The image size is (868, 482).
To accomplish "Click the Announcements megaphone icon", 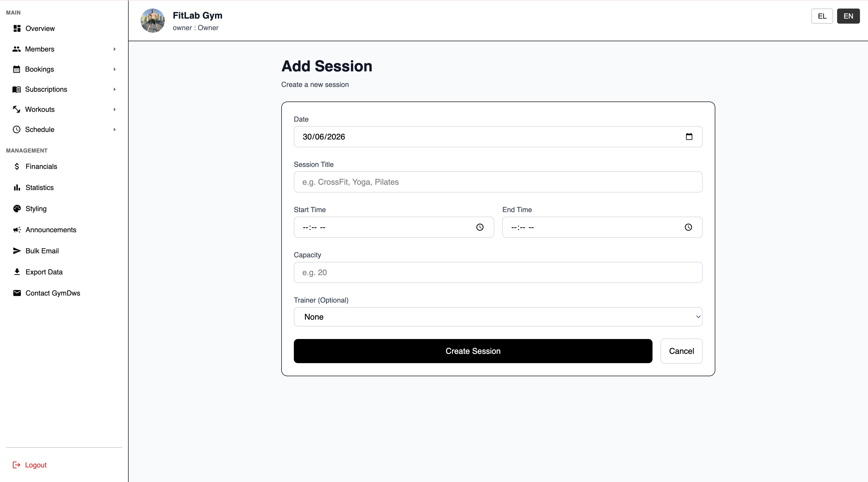I will (x=17, y=230).
